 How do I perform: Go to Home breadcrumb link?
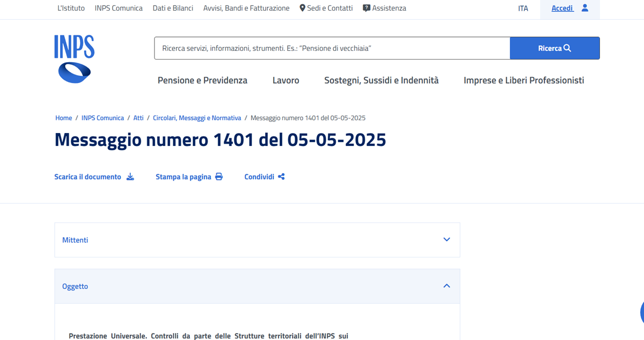[64, 118]
